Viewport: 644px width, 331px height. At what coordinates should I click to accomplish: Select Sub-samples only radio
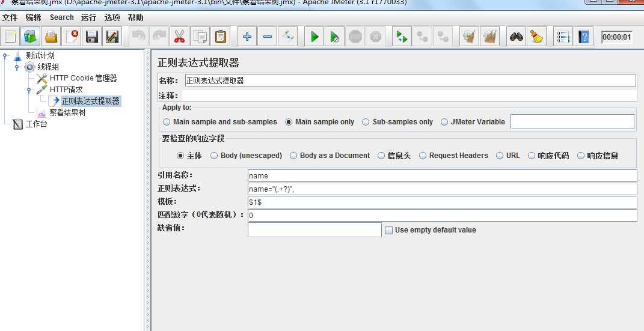tap(366, 122)
